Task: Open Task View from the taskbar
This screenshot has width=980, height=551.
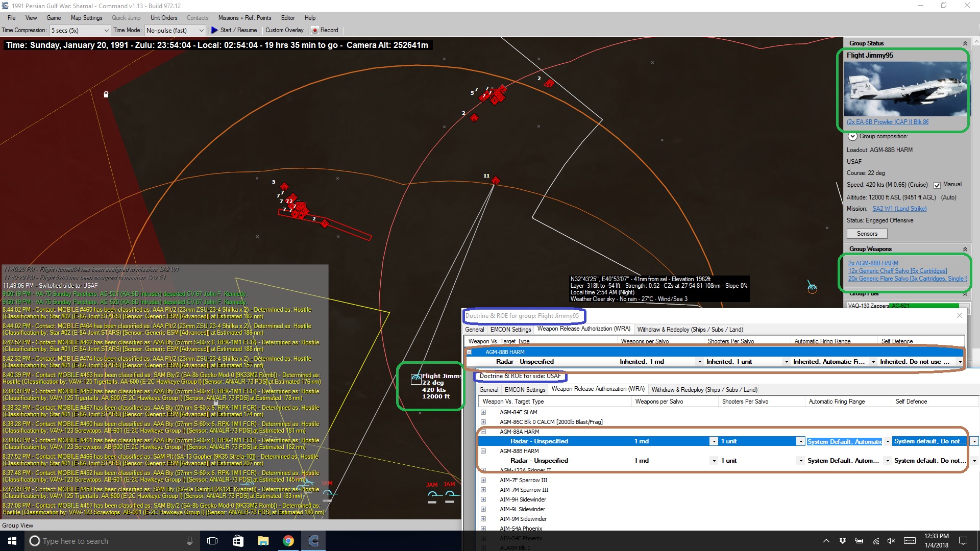Action: click(x=212, y=541)
